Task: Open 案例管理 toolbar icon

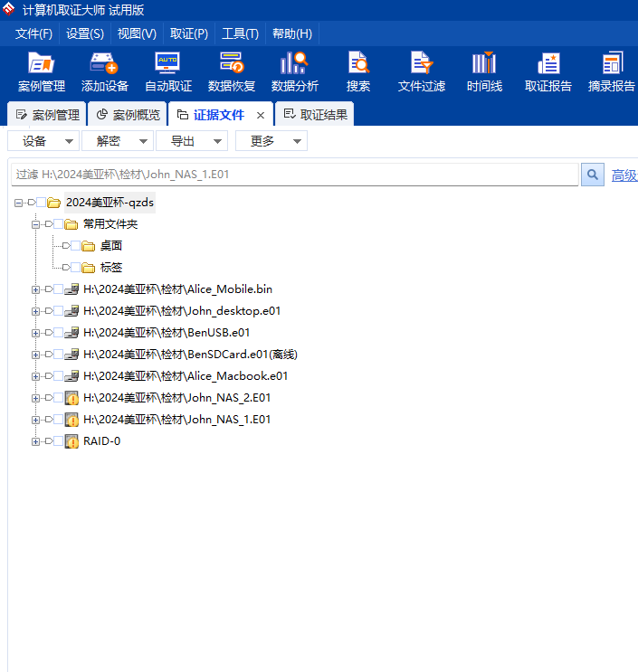Action: coord(41,71)
